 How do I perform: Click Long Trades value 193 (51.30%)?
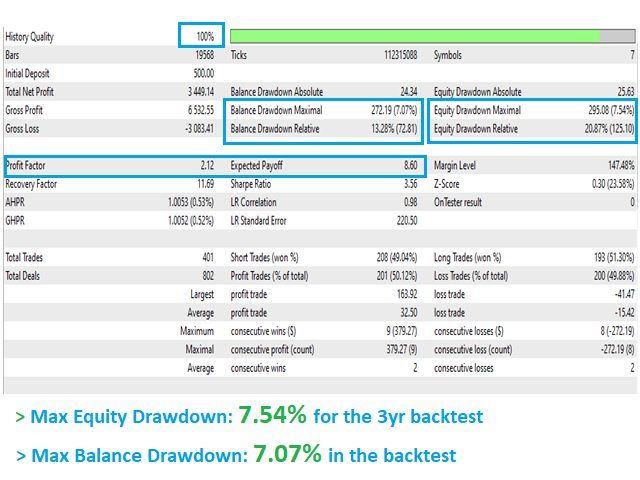point(614,257)
